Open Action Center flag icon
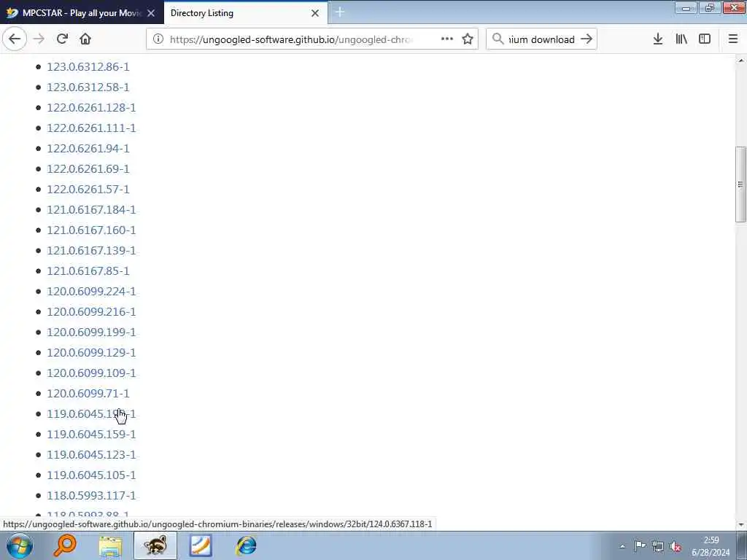747x560 pixels. pyautogui.click(x=640, y=546)
